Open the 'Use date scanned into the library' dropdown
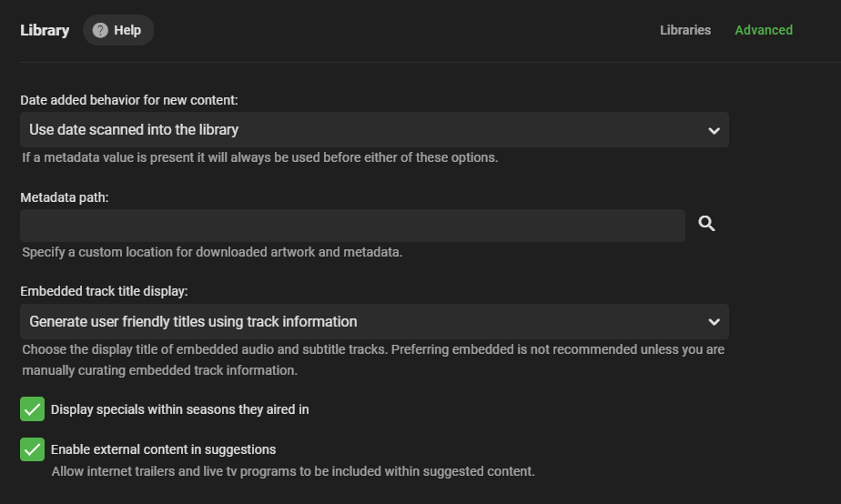The image size is (841, 504). pos(364,130)
